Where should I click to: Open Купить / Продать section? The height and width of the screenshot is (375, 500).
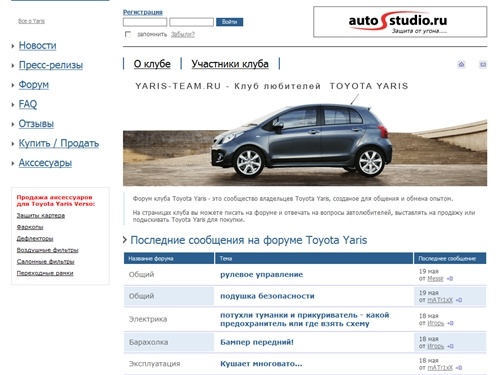pyautogui.click(x=59, y=143)
